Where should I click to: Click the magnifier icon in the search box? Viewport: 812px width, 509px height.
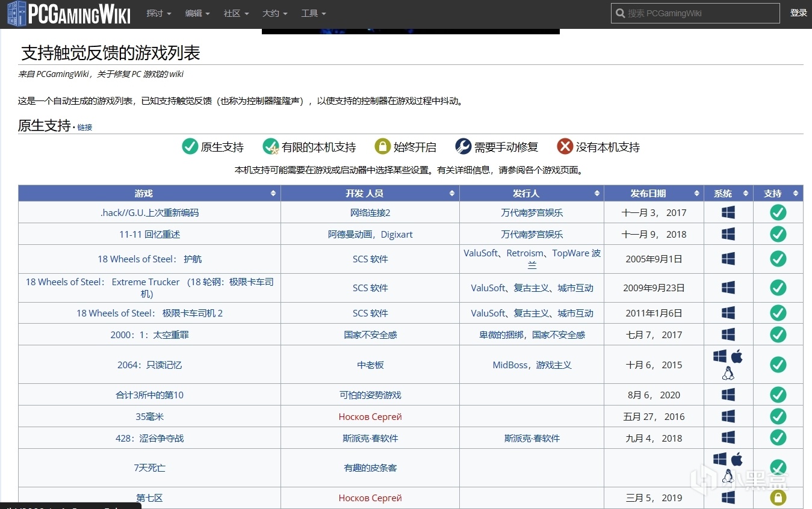point(619,13)
